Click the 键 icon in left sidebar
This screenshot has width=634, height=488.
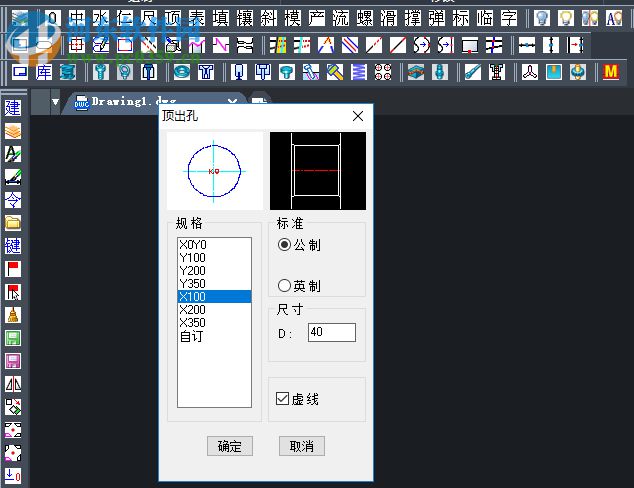pyautogui.click(x=13, y=246)
